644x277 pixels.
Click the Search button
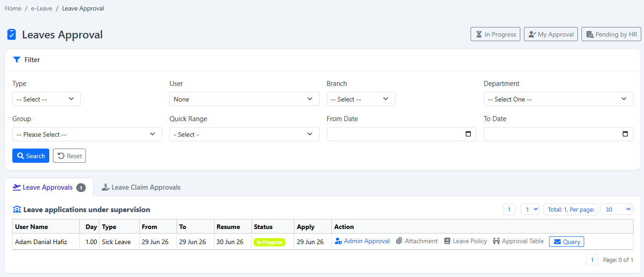tap(31, 156)
